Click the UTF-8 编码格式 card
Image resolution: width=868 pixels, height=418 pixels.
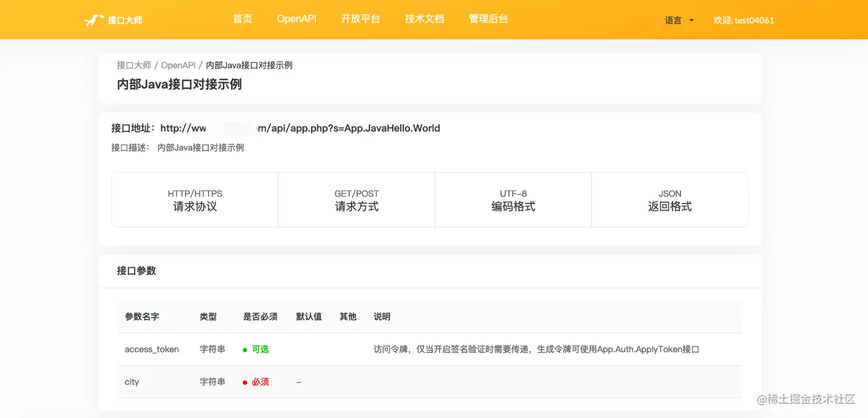[513, 200]
